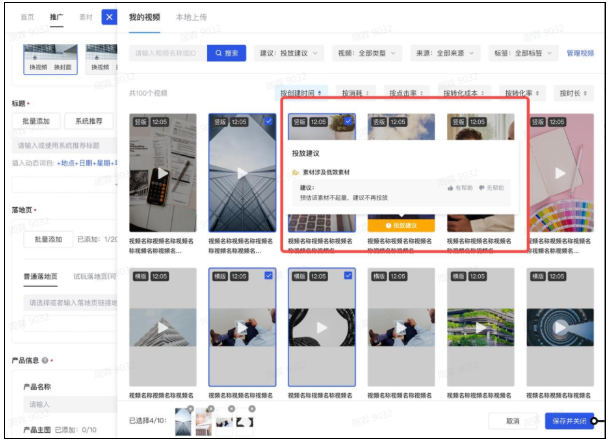Click the 保存并关闭 button
Screen dimensions: 610x443
coord(567,421)
